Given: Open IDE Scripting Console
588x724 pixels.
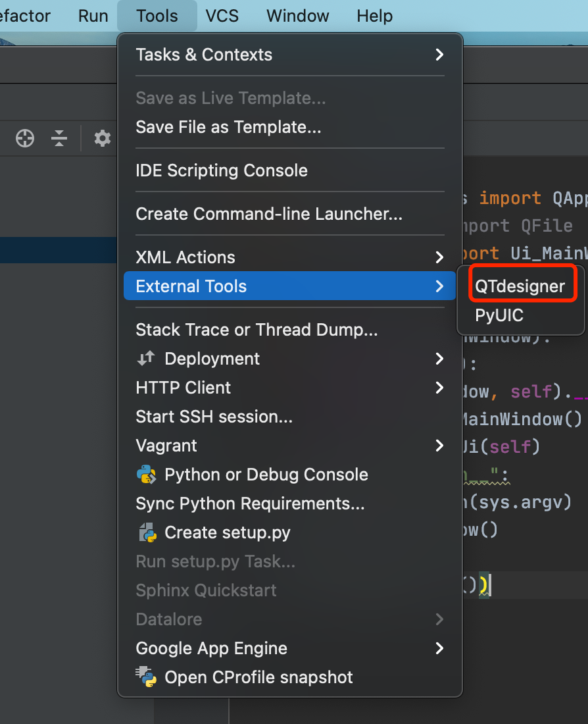Looking at the screenshot, I should (222, 170).
